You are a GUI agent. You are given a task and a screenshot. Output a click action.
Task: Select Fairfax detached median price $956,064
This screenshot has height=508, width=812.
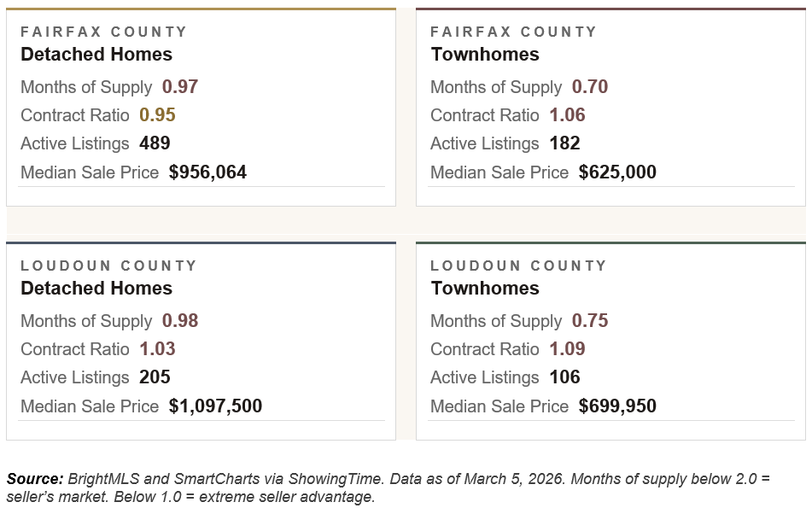tap(207, 172)
